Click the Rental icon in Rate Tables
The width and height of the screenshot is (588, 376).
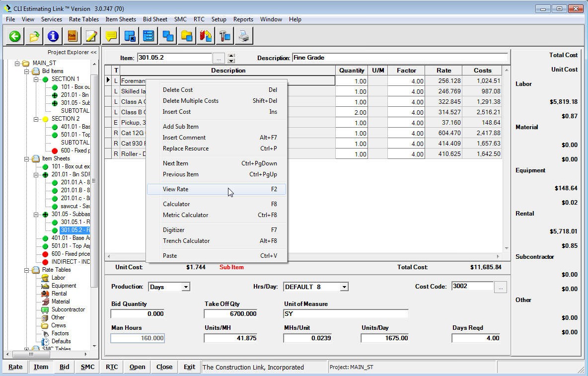point(45,294)
